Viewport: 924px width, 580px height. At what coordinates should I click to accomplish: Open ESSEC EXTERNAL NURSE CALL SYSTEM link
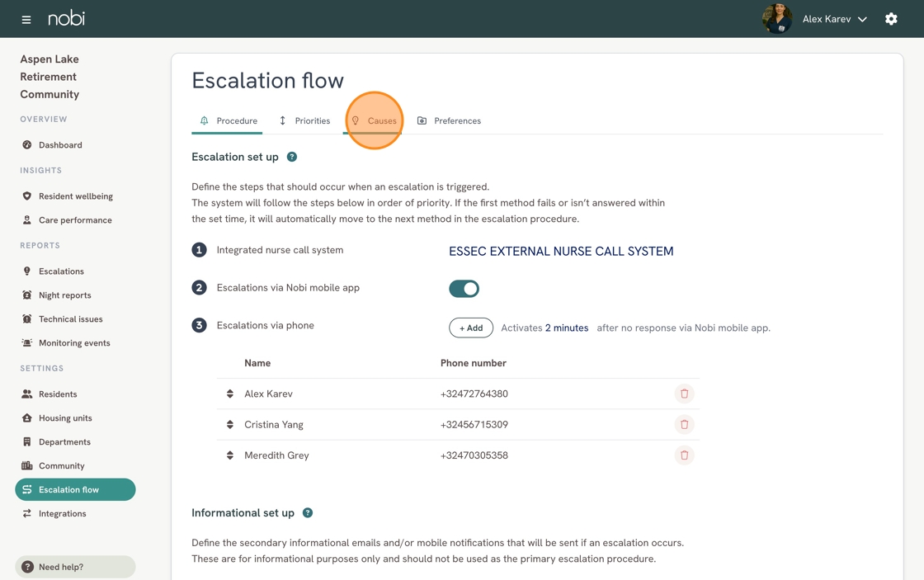tap(561, 251)
